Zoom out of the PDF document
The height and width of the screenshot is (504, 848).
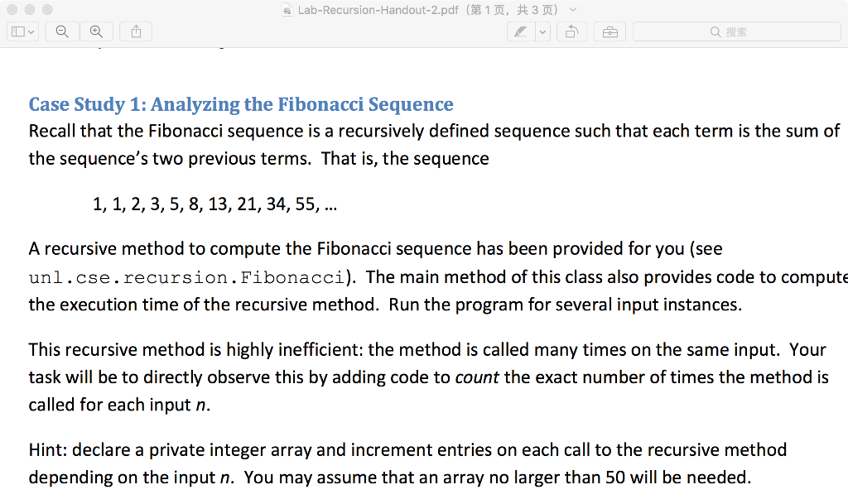click(x=62, y=31)
